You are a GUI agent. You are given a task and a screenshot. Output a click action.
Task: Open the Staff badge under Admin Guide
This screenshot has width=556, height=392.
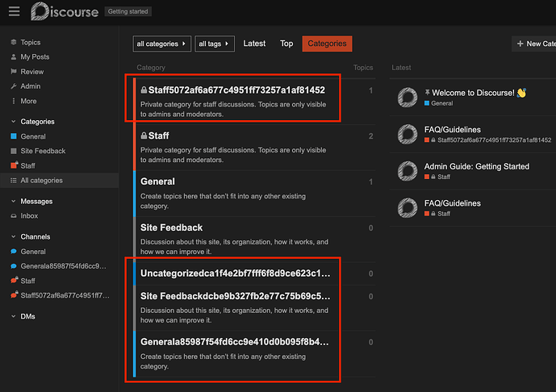(437, 177)
